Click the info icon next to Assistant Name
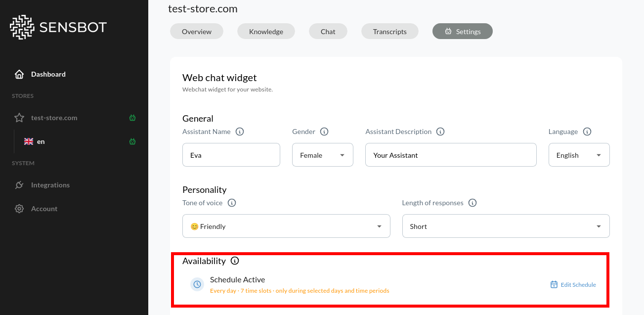Image resolution: width=644 pixels, height=315 pixels. pyautogui.click(x=240, y=132)
